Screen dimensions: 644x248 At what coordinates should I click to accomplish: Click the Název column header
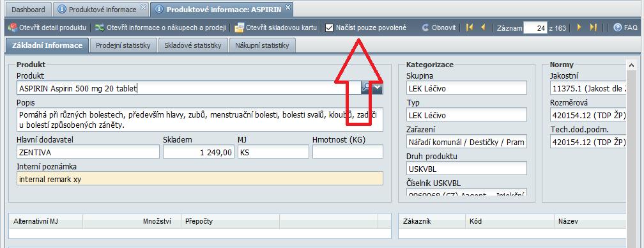[x=590, y=221]
